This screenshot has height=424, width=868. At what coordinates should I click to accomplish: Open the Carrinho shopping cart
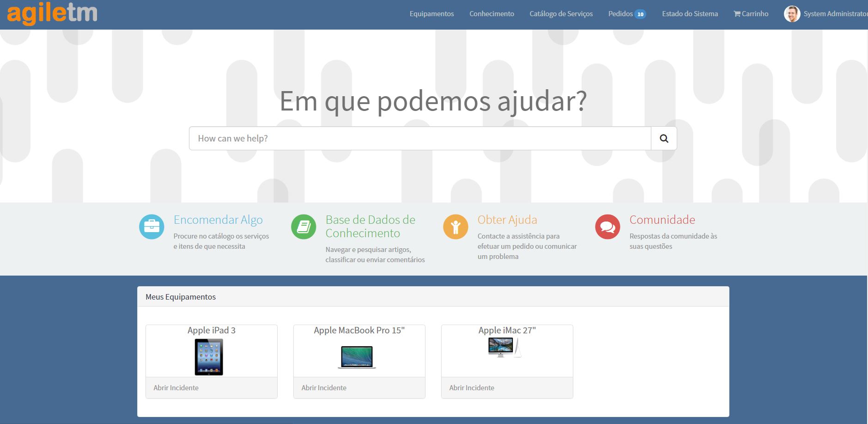click(x=751, y=14)
